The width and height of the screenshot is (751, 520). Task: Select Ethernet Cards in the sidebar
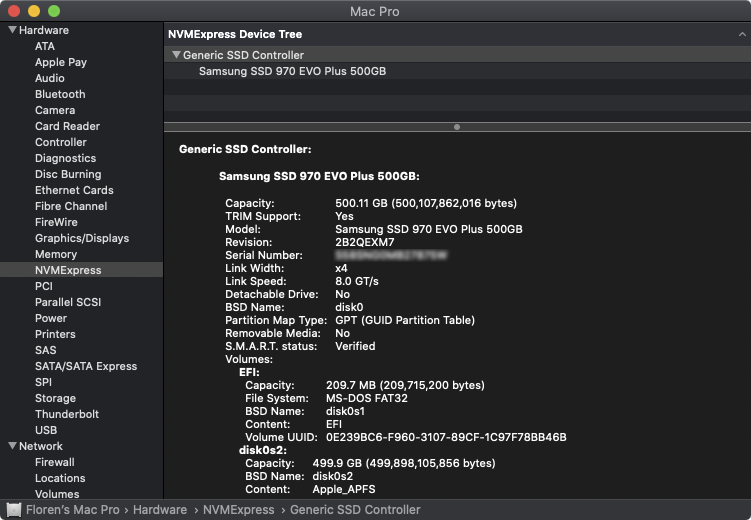pyautogui.click(x=74, y=190)
